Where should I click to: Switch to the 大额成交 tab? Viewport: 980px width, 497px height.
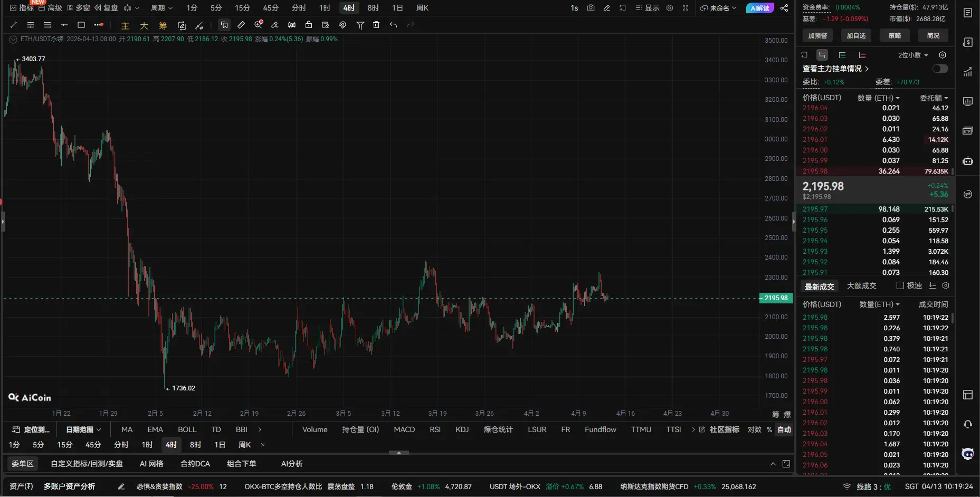point(861,286)
